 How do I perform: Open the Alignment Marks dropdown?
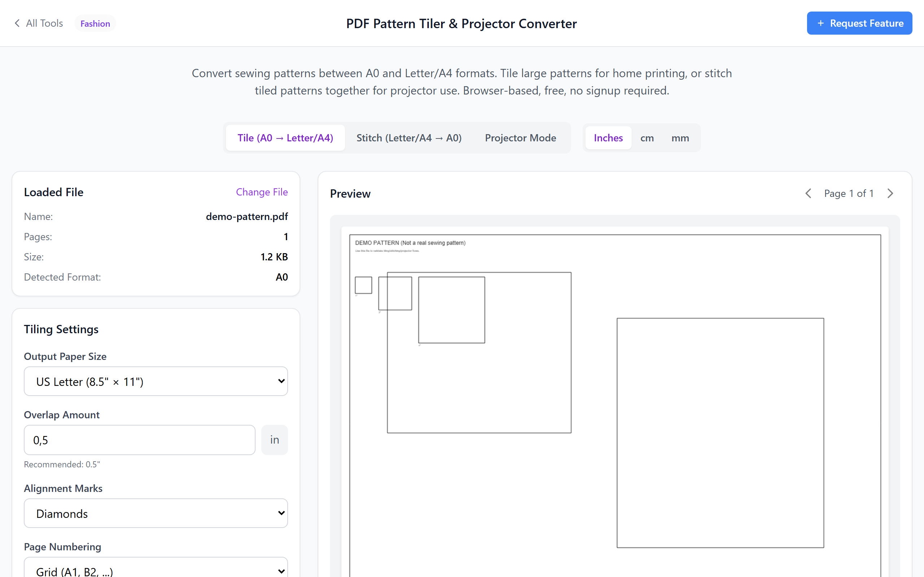click(156, 513)
